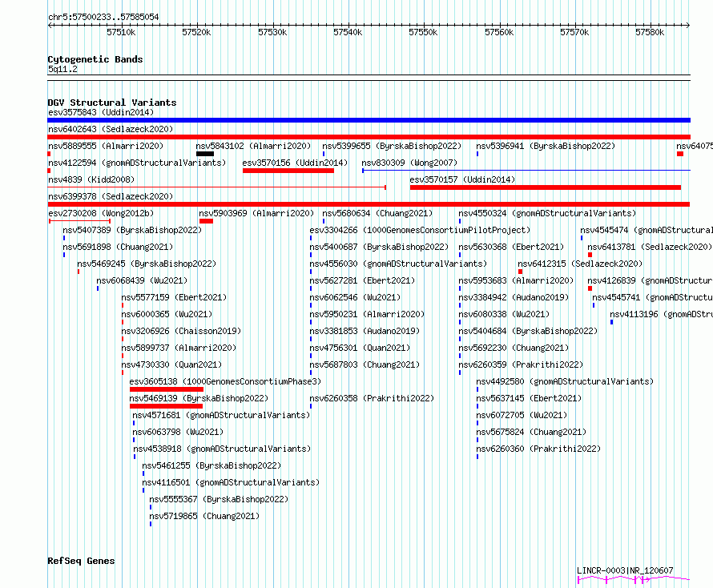The image size is (713, 588).
Task: Open the nsv4839 (Kidd2008) label
Action: (x=91, y=179)
